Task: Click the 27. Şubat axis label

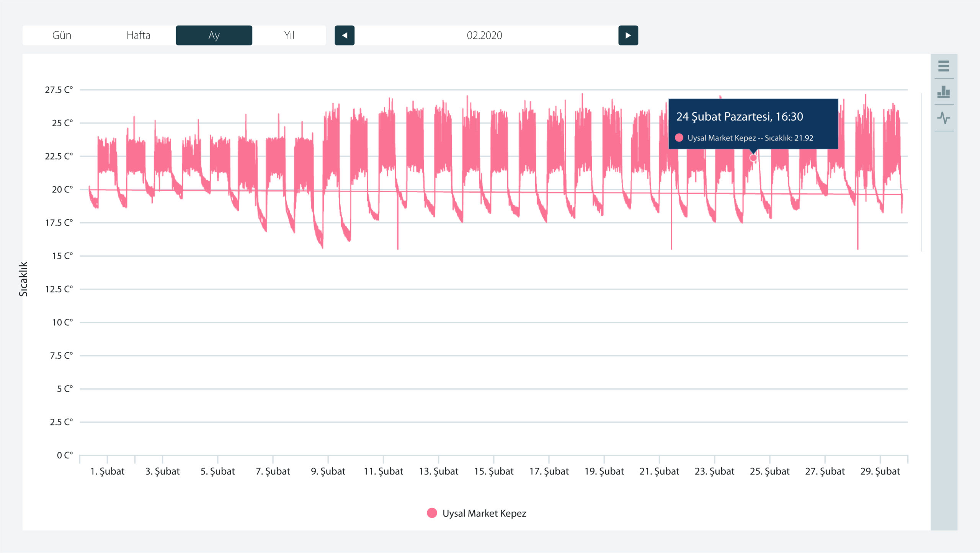Action: pos(825,471)
